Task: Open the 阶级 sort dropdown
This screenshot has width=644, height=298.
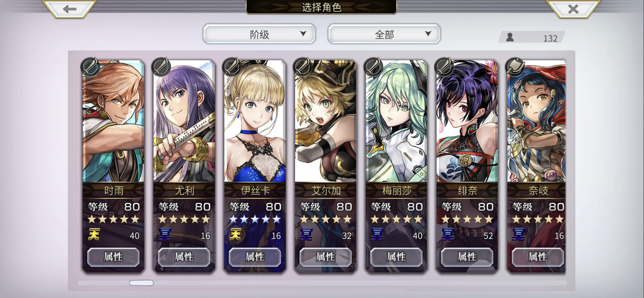Action: (x=259, y=34)
